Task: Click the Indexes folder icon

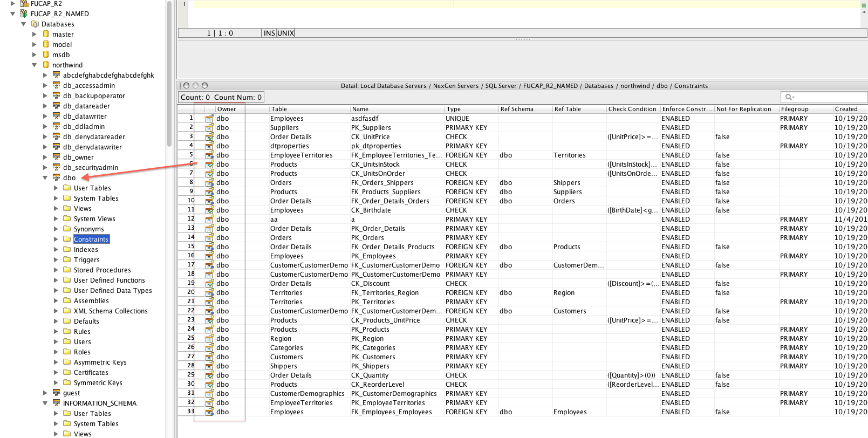Action: coord(67,249)
